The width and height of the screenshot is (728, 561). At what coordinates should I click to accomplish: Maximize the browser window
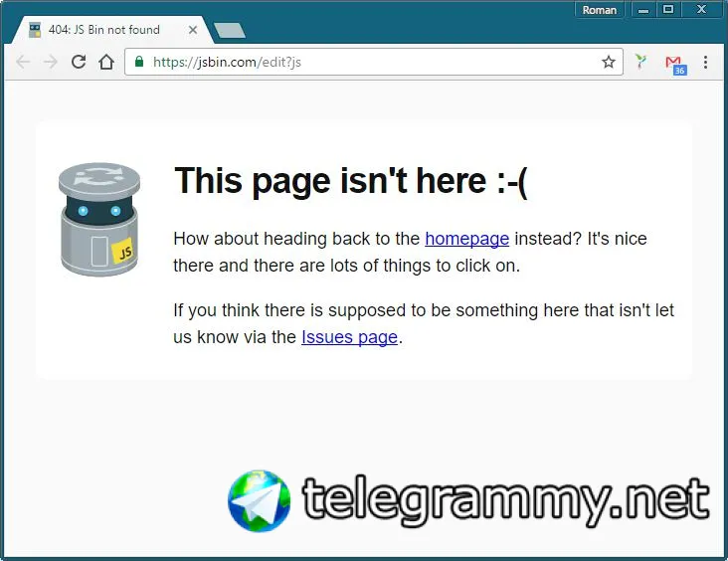[668, 10]
